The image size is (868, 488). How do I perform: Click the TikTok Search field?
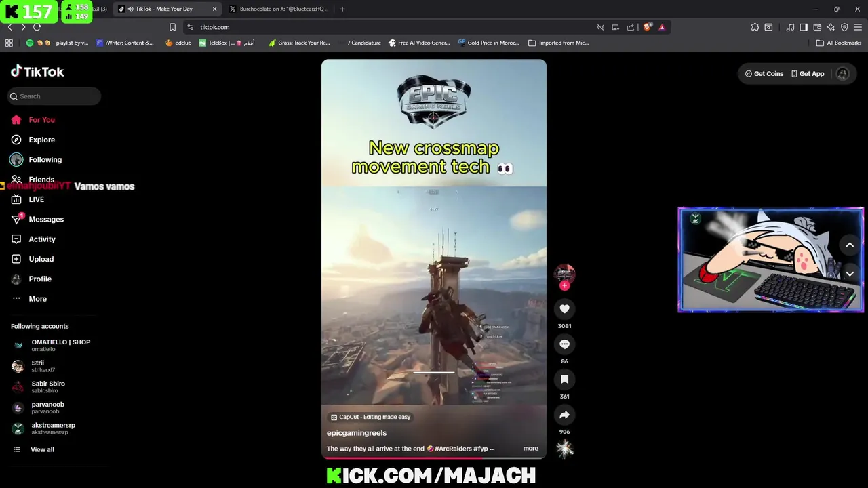click(54, 96)
